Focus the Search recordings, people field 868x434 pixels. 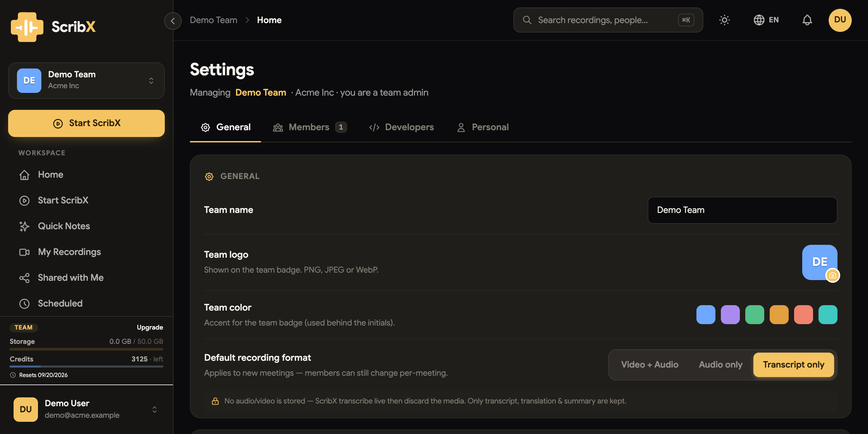608,20
